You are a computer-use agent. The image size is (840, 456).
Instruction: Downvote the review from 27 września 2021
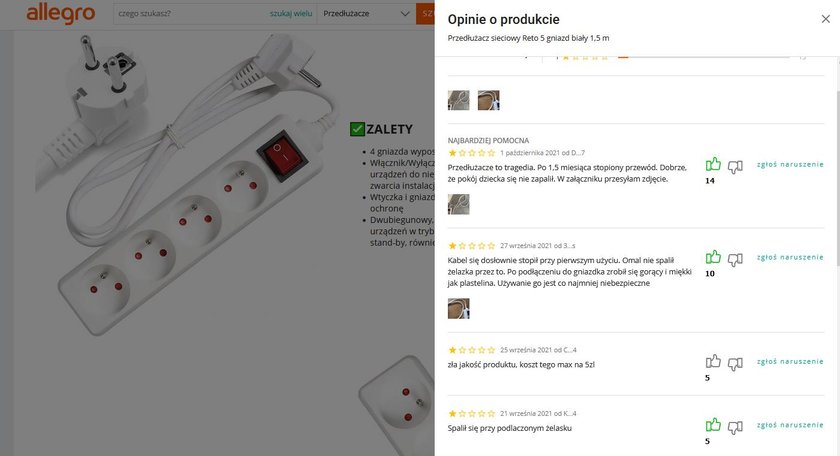pyautogui.click(x=735, y=259)
